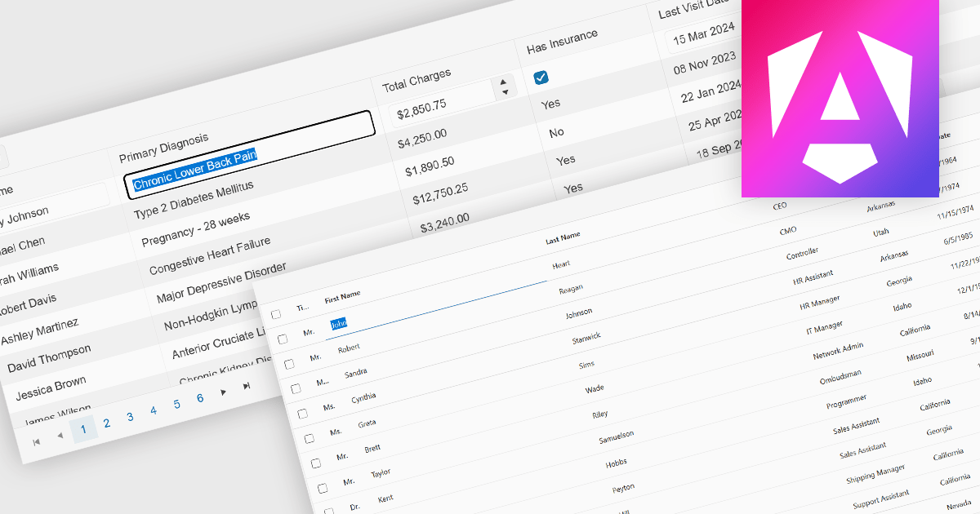This screenshot has height=514, width=980.
Task: Select the checkbox for Taylor's row
Action: coord(323,488)
